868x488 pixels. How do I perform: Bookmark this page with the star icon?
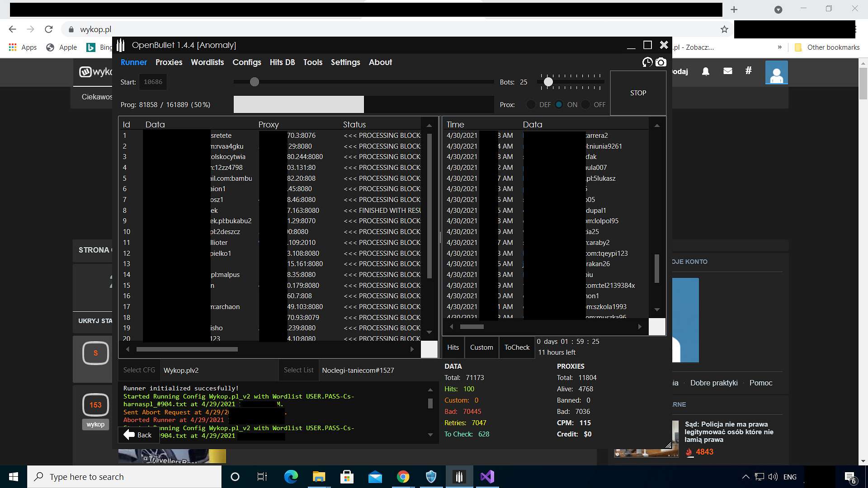tap(724, 29)
